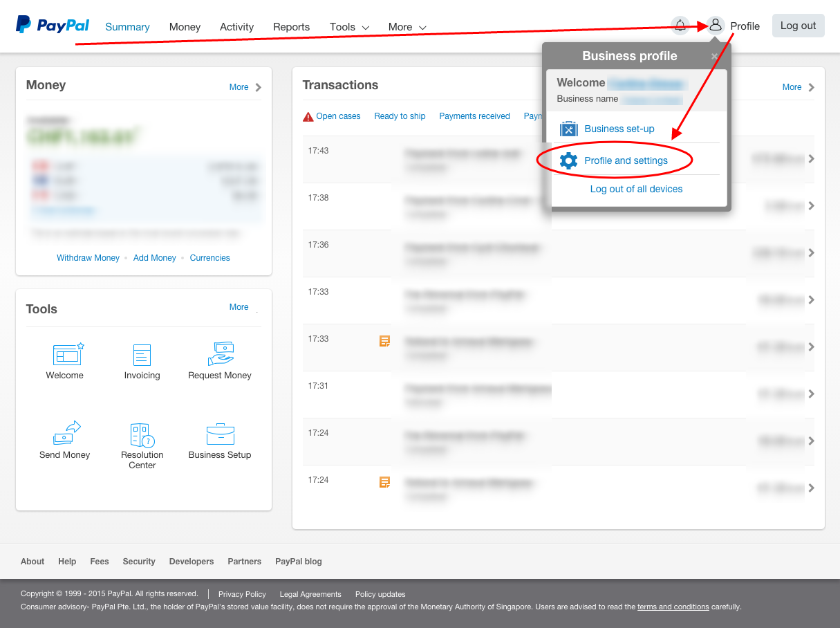Screen dimensions: 840x628
Task: Click the Request Money icon
Action: (x=220, y=354)
